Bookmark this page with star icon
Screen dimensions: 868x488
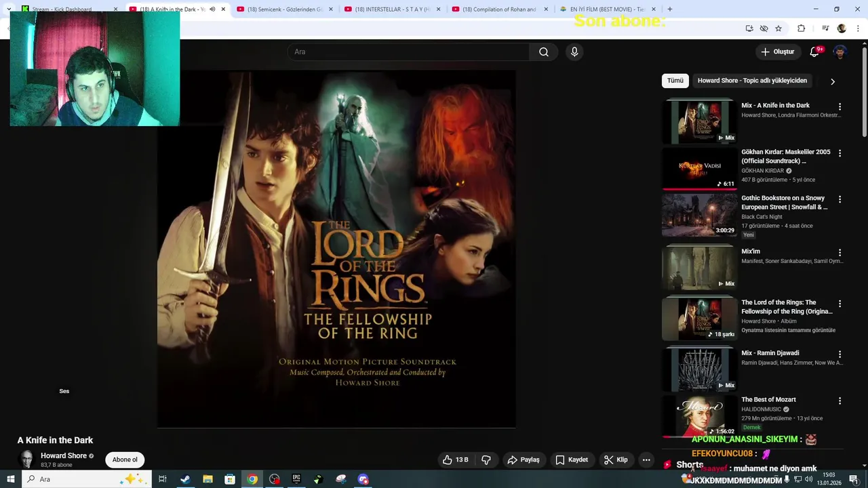click(x=778, y=28)
